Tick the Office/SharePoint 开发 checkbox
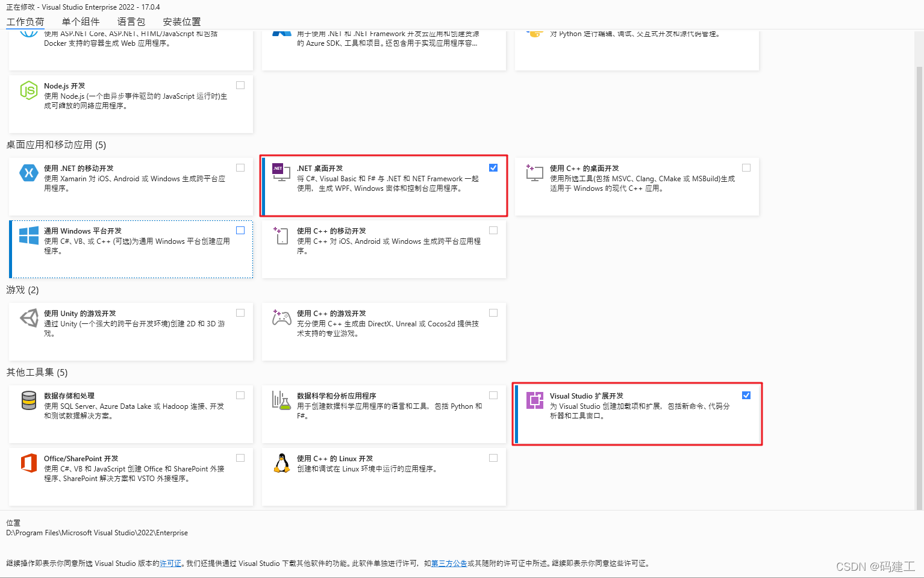 [240, 458]
